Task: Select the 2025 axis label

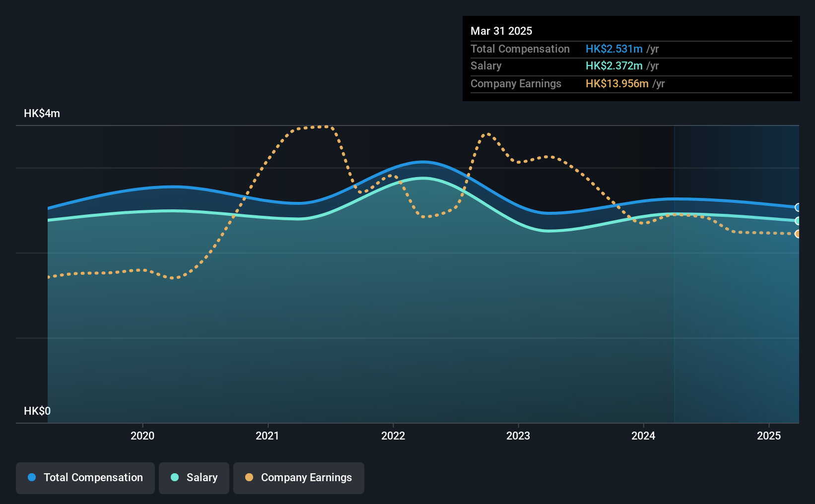Action: pyautogui.click(x=769, y=436)
